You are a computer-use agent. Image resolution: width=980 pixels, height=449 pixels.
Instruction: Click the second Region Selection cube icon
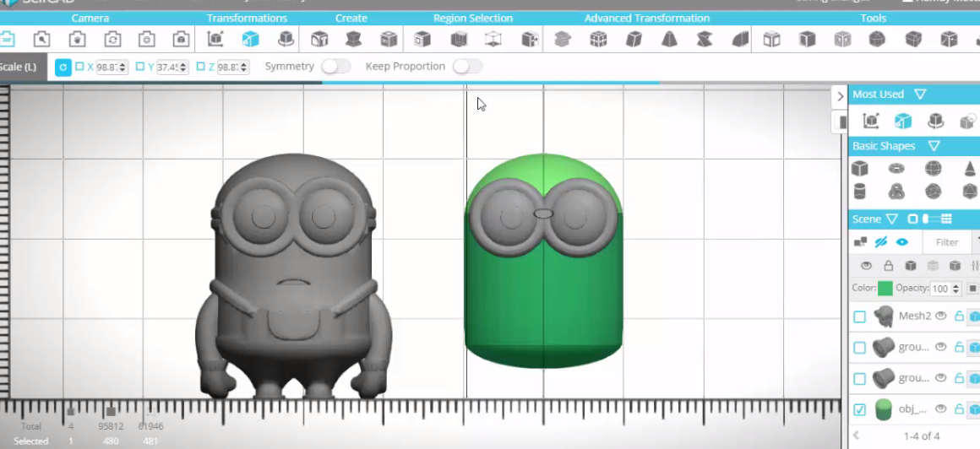459,40
